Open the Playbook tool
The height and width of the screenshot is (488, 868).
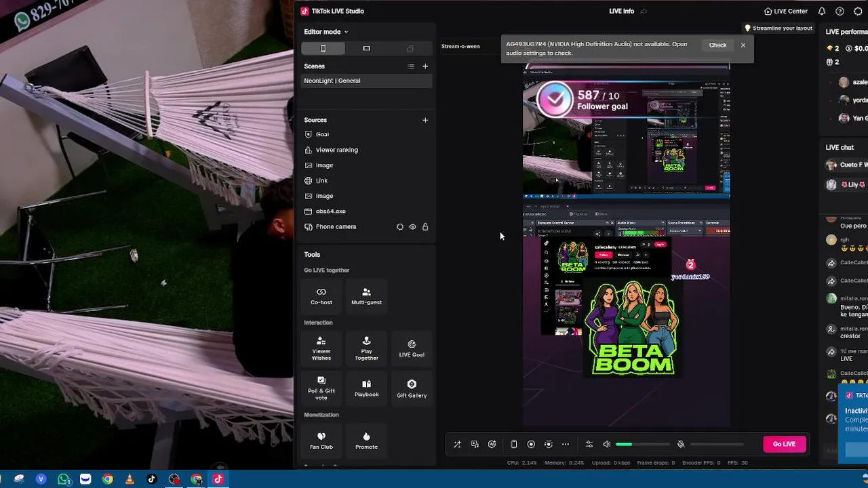(366, 388)
